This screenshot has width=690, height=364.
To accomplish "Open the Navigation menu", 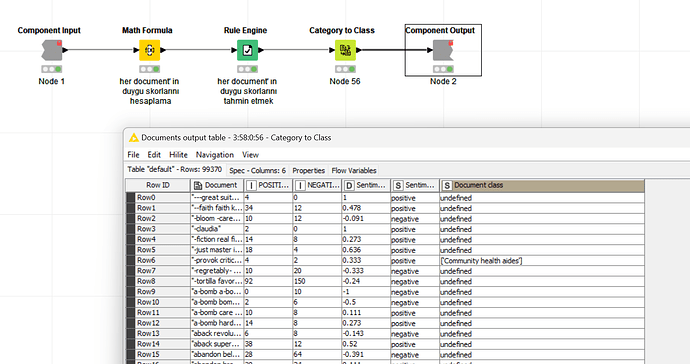I will tap(215, 155).
